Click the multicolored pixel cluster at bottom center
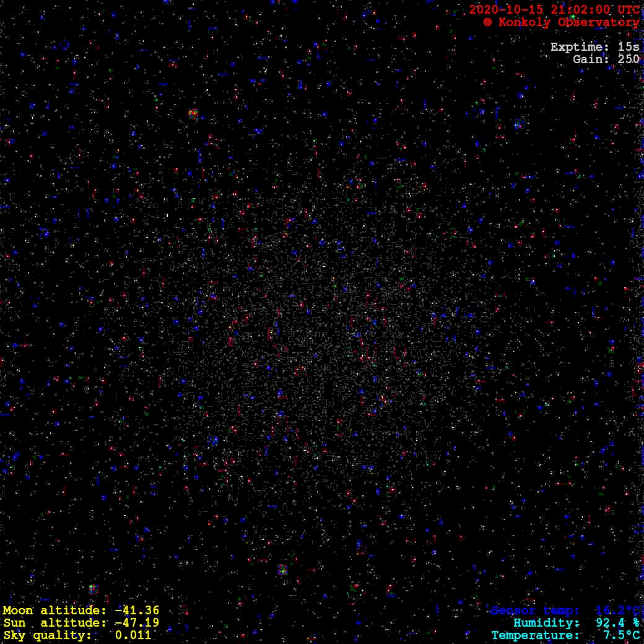Viewport: 644px width, 644px height. [x=282, y=569]
